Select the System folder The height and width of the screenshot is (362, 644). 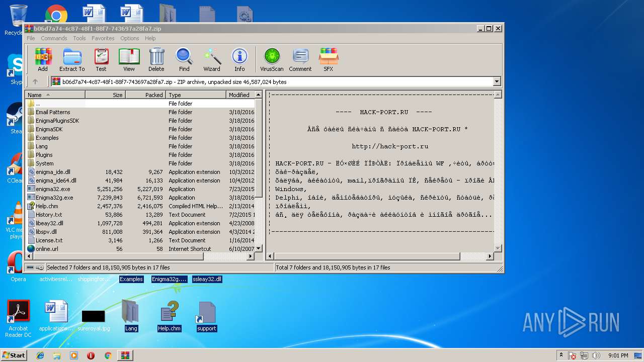[141, 163]
